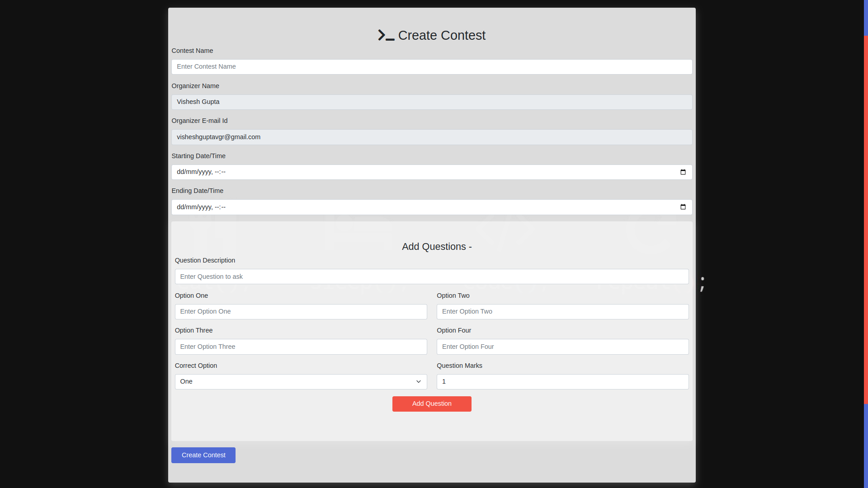Open calendar picker for Ending Date/Time
Image resolution: width=868 pixels, height=488 pixels.
(683, 207)
